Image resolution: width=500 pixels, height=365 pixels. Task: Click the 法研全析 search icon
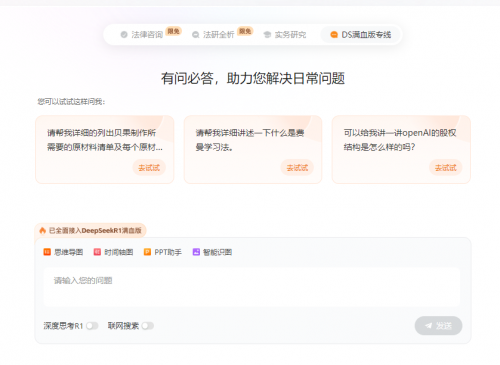pos(196,35)
